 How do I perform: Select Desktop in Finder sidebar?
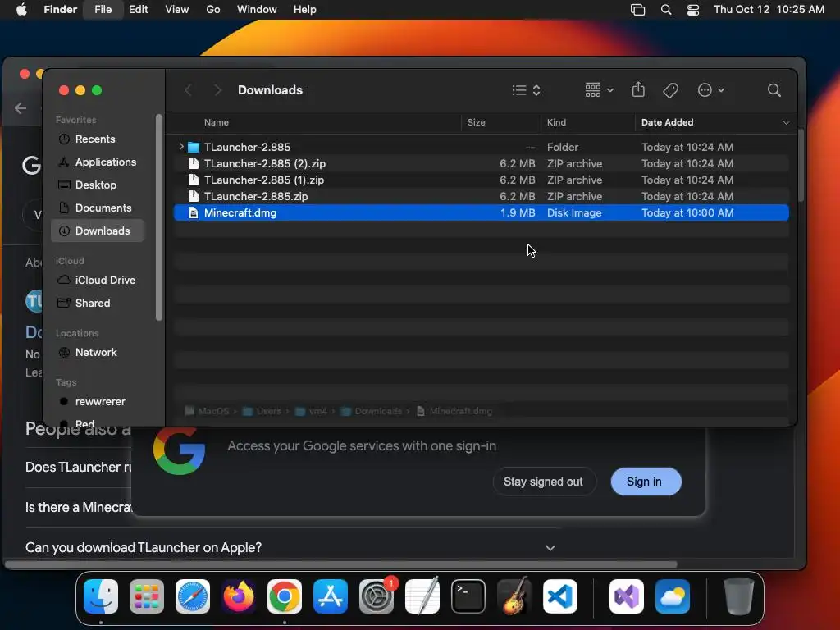pyautogui.click(x=96, y=185)
